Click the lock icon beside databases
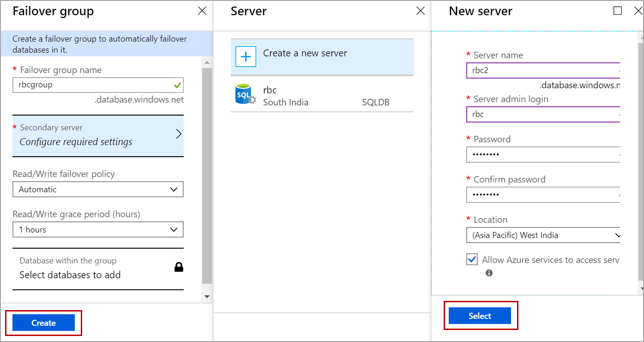 pos(179,267)
